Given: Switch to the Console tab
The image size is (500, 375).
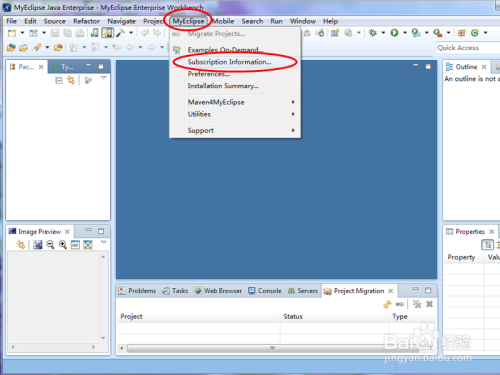Looking at the screenshot, I should [x=265, y=291].
